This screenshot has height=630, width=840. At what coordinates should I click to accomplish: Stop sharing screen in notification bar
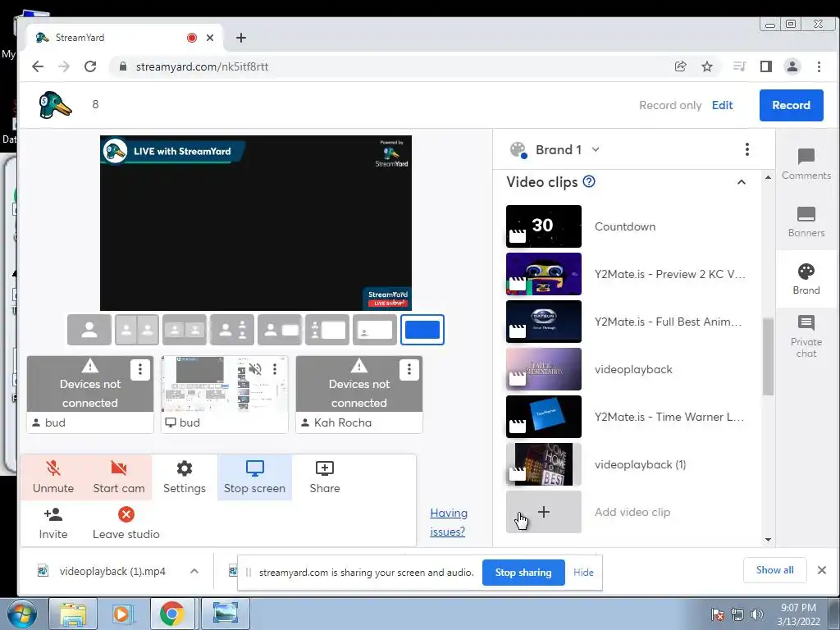pyautogui.click(x=523, y=572)
